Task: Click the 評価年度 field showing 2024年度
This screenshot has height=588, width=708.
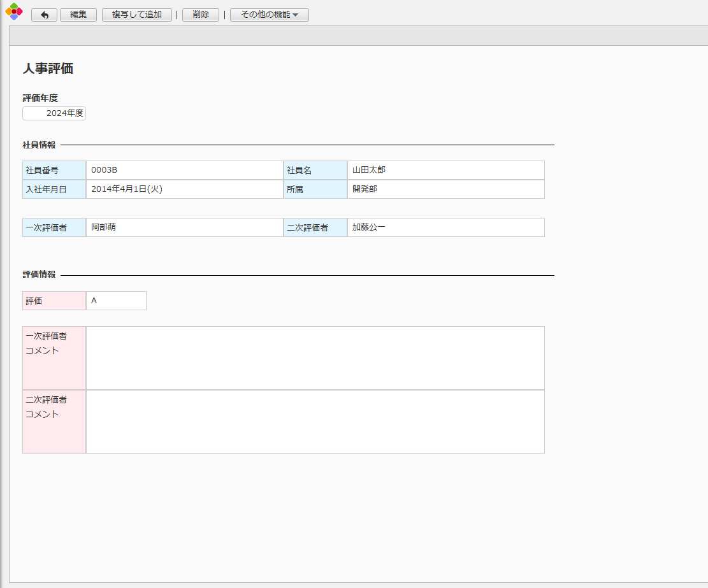Action: (x=54, y=113)
